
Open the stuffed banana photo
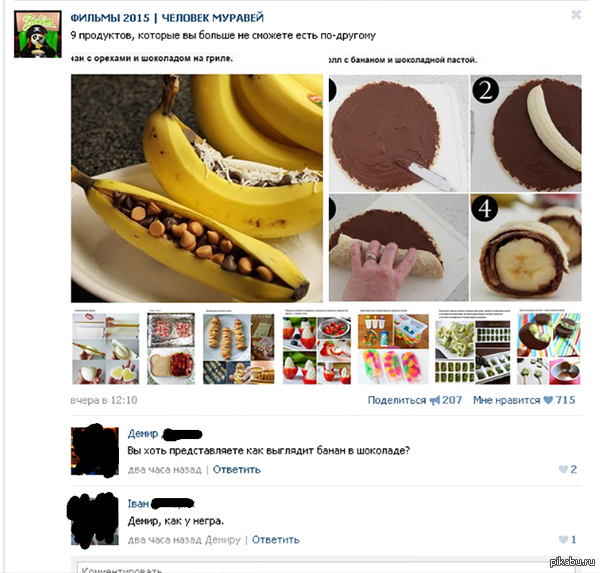(197, 188)
